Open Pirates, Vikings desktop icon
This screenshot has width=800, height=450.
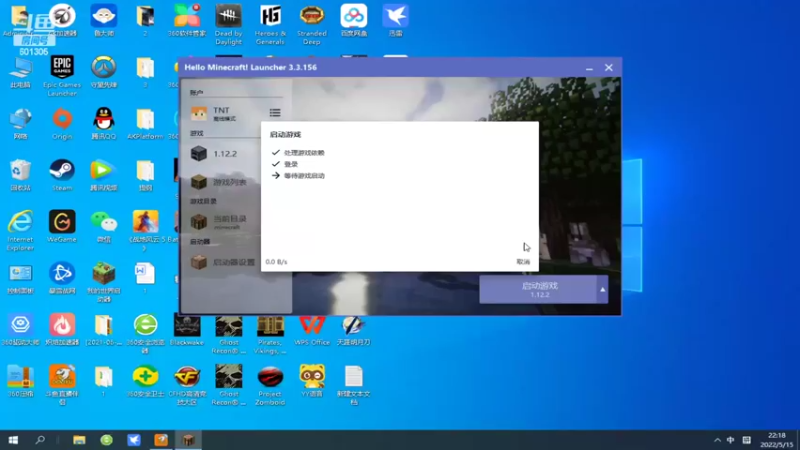pos(270,334)
